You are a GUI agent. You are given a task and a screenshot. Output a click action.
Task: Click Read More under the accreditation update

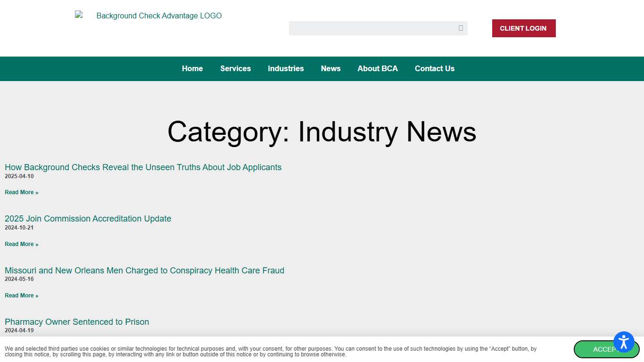click(21, 244)
